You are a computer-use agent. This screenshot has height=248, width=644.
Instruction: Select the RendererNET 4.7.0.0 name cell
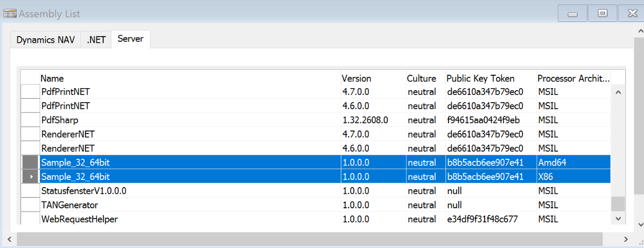[x=190, y=134]
